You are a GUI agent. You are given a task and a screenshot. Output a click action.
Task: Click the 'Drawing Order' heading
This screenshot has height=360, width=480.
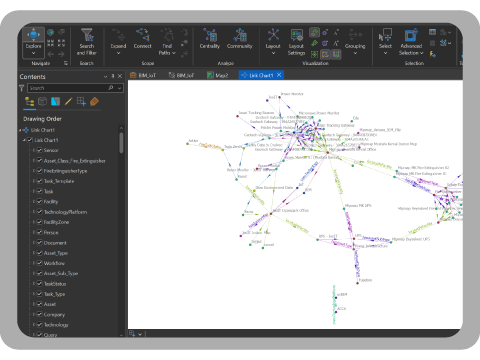[42, 119]
